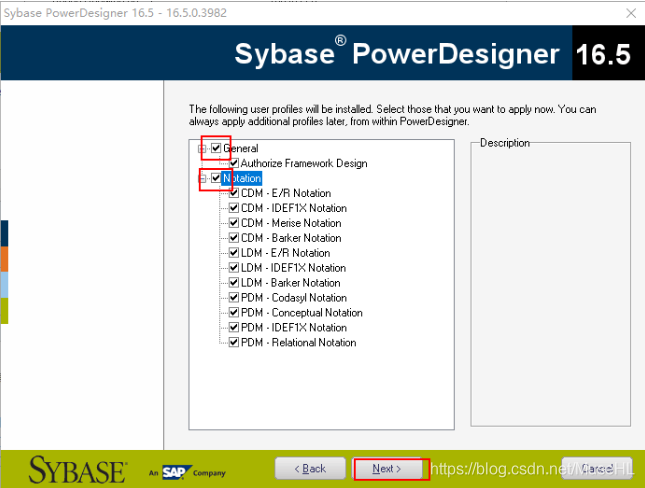Select LDM - IDEF1X Notation row text
Image resolution: width=645 pixels, height=488 pixels.
coord(293,268)
